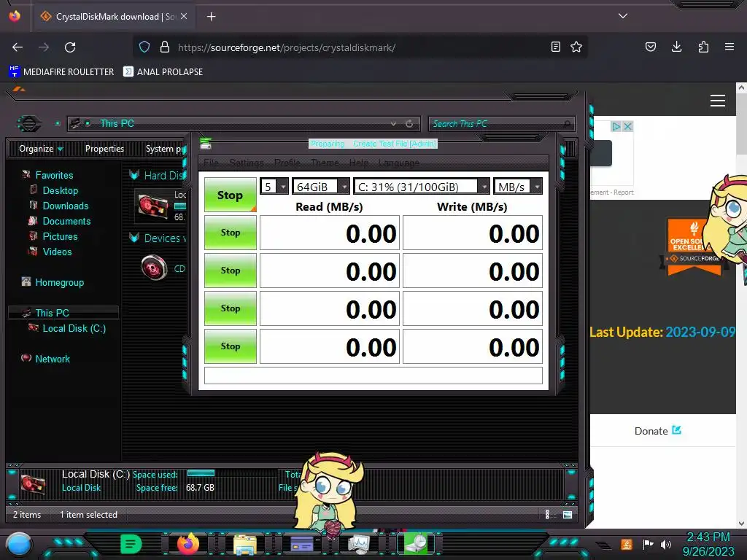
Task: Open the MEDIAFIRE ROULETTER bookmark
Action: 61,72
